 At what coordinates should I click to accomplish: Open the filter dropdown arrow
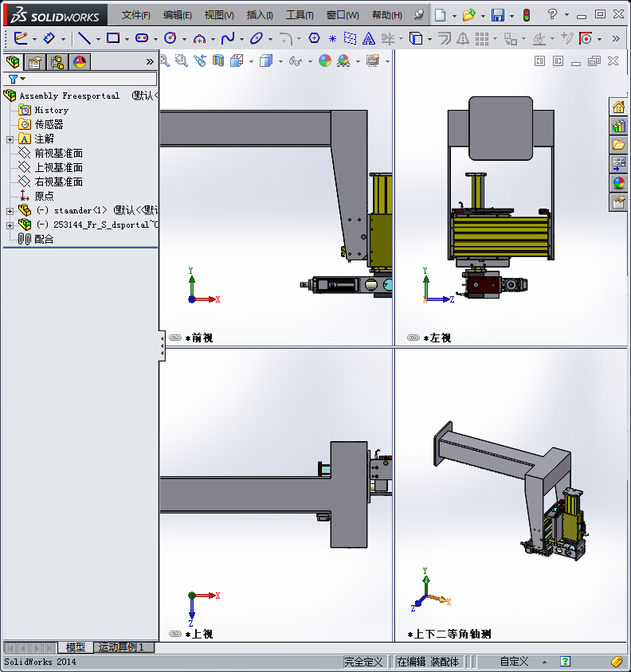pyautogui.click(x=23, y=79)
